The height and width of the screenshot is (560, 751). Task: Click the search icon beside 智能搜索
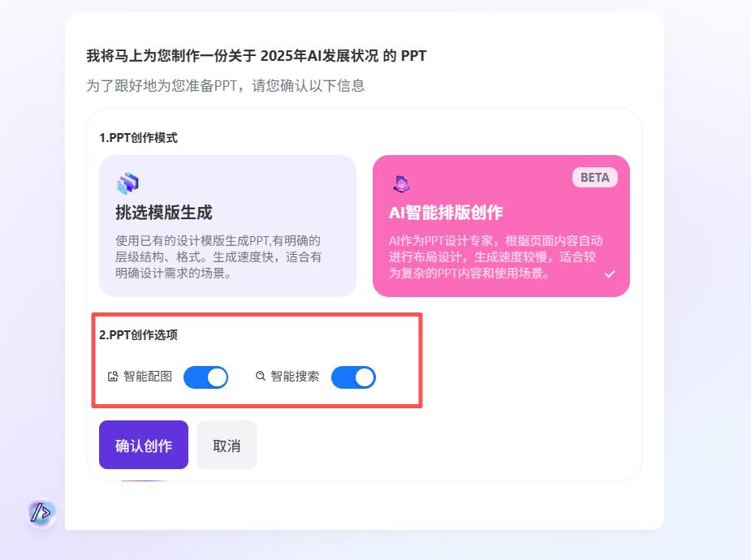click(261, 377)
